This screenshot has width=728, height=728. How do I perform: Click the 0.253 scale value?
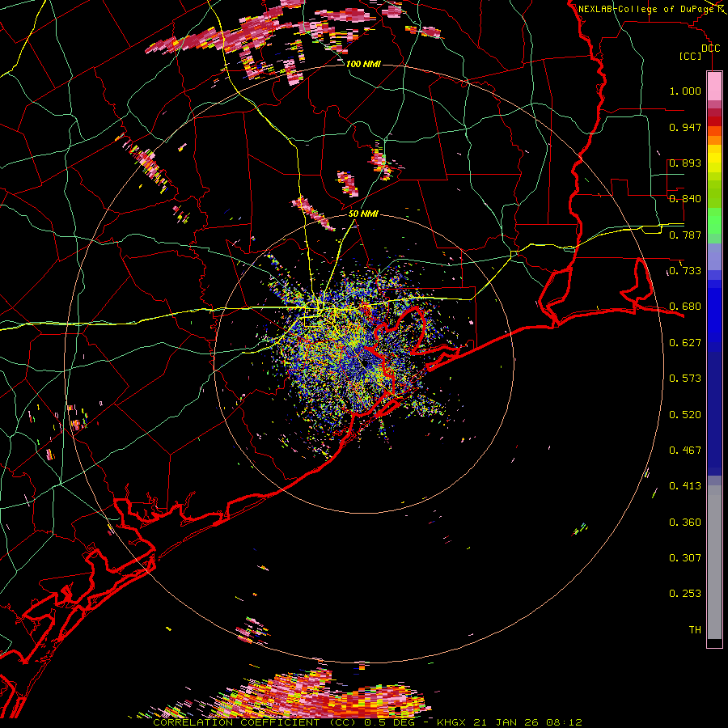pyautogui.click(x=685, y=594)
